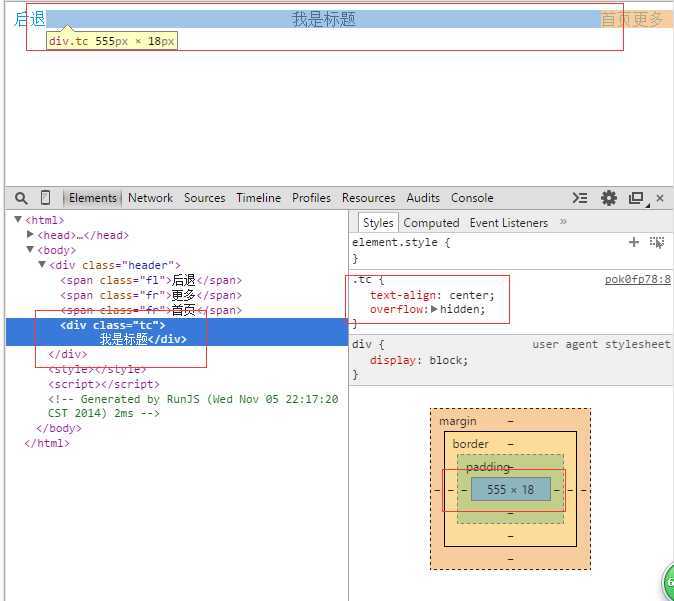Click the 我是标题 page title

324,19
